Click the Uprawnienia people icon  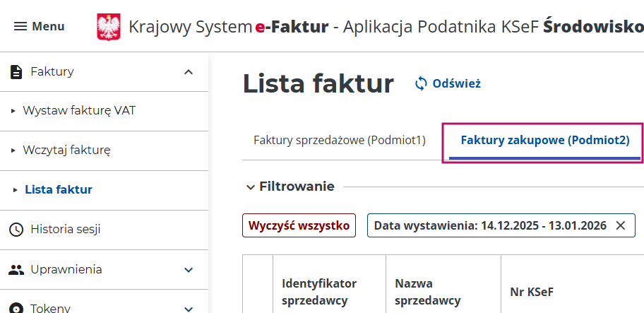[16, 269]
